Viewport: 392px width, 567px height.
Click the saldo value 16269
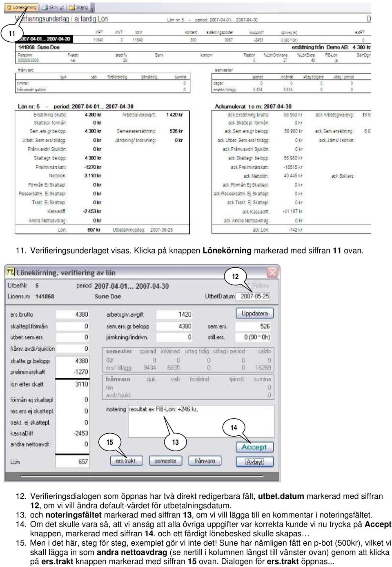click(263, 368)
